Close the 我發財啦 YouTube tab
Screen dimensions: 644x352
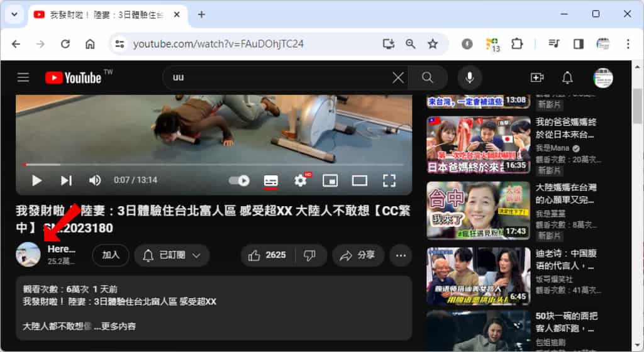pos(177,14)
